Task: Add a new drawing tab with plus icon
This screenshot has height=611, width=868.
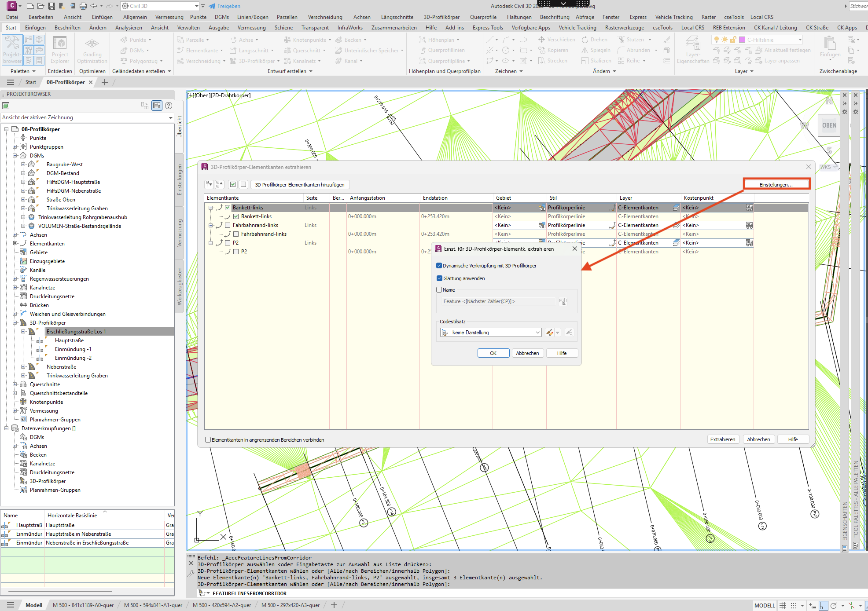Action: tap(105, 82)
